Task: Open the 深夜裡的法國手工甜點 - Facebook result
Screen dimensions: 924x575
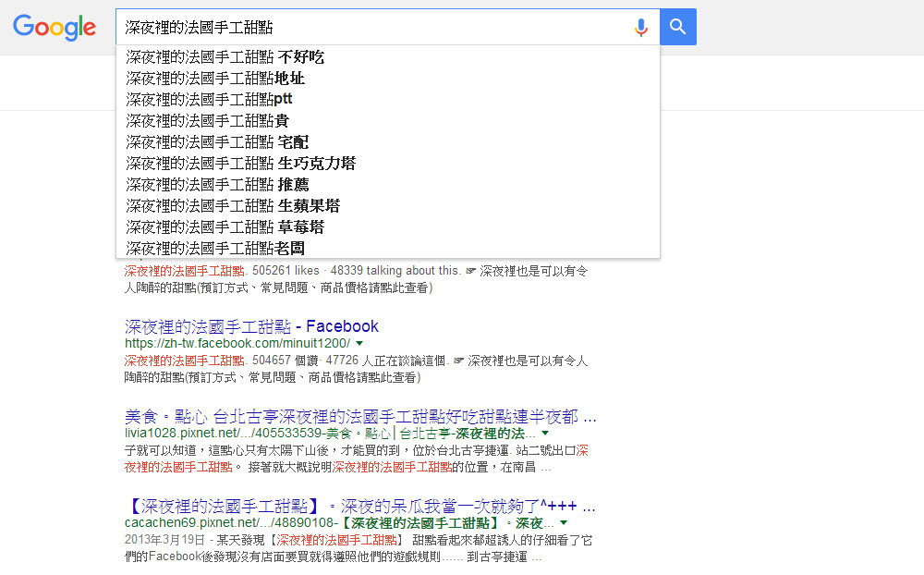Action: [251, 326]
